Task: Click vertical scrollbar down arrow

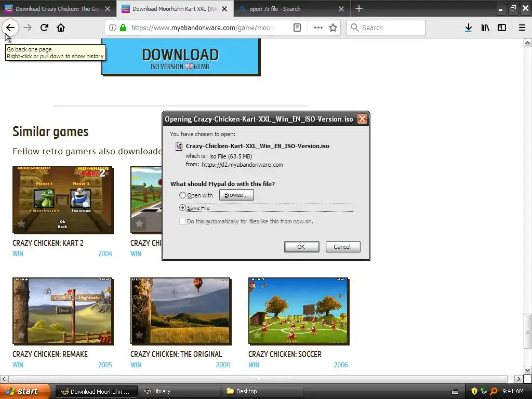Action: click(x=527, y=370)
